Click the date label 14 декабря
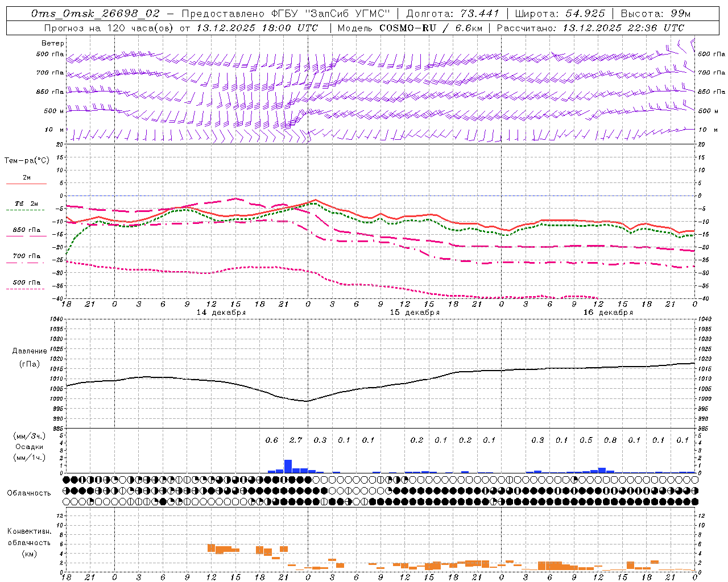The image size is (728, 582). (221, 313)
